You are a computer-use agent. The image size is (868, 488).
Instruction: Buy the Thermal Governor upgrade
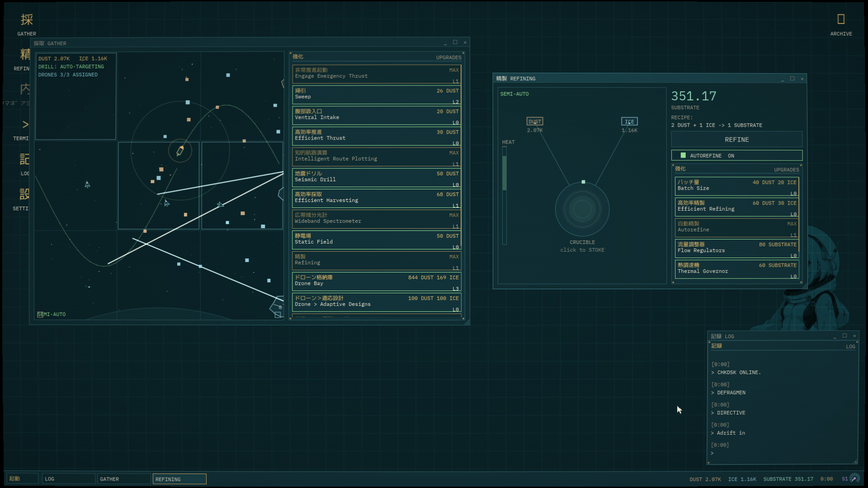[737, 270]
